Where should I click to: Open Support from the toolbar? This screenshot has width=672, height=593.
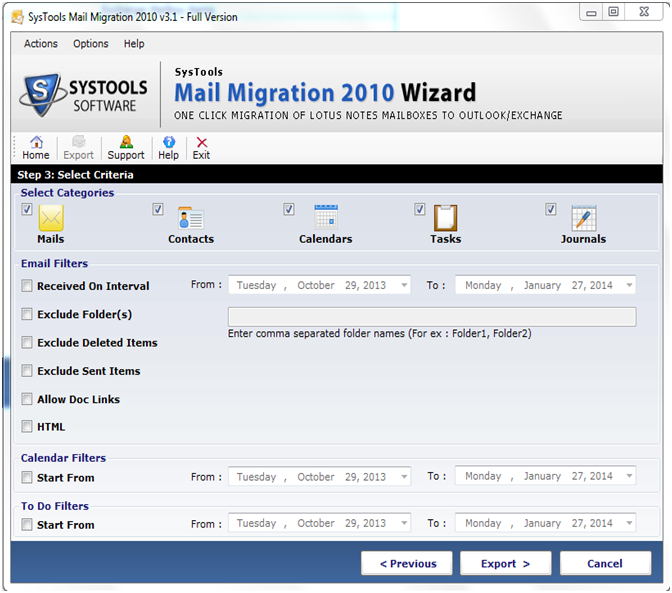click(126, 148)
